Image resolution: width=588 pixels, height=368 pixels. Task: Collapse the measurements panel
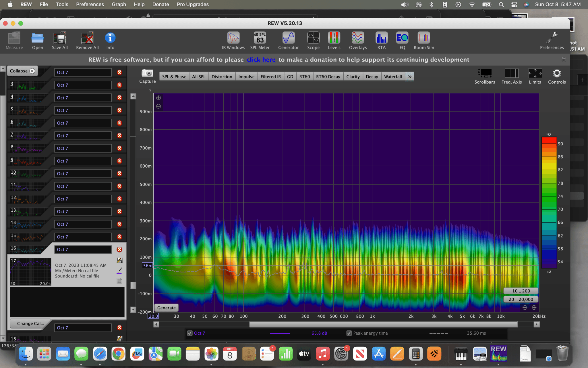pyautogui.click(x=22, y=71)
